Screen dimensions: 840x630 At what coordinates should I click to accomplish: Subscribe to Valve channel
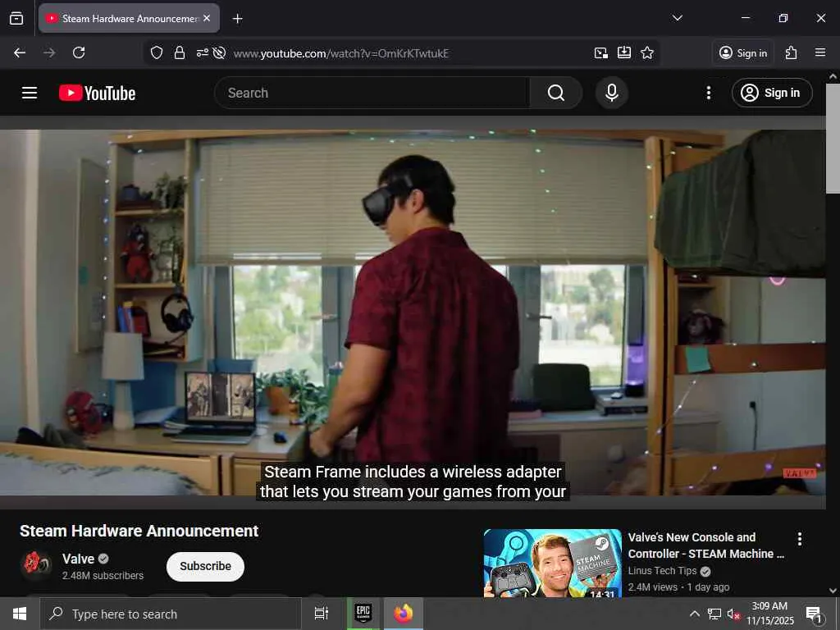coord(205,566)
